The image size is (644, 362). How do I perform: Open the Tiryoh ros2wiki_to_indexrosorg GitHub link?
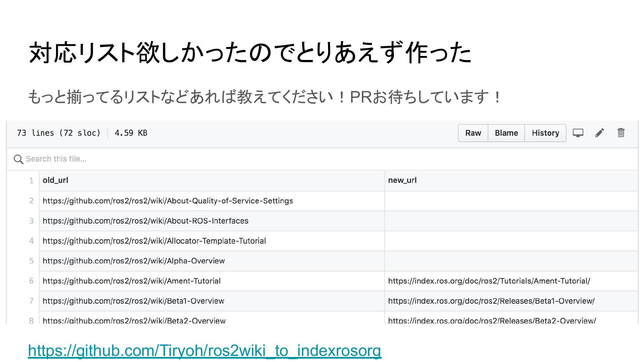click(x=205, y=351)
